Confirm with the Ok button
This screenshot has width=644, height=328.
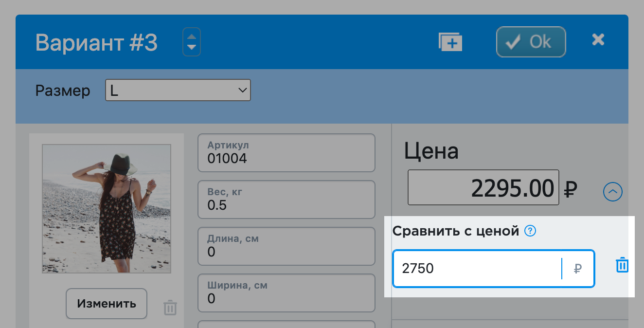(x=531, y=42)
